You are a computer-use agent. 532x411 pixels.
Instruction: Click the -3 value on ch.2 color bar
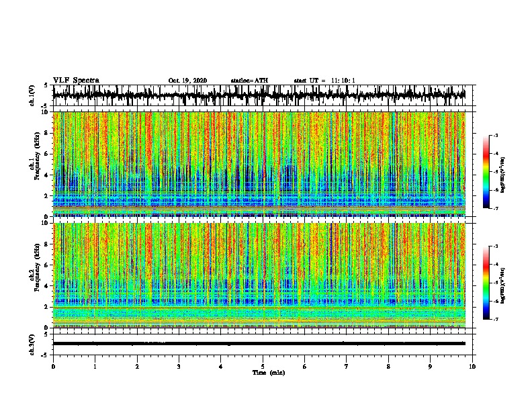pos(496,246)
